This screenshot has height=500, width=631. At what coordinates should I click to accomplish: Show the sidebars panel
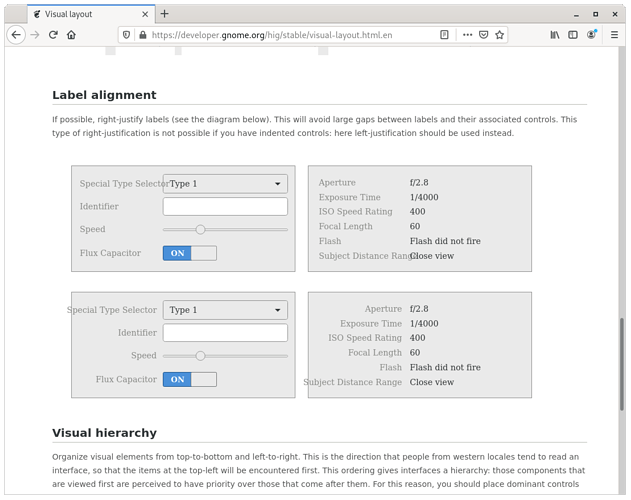(573, 34)
